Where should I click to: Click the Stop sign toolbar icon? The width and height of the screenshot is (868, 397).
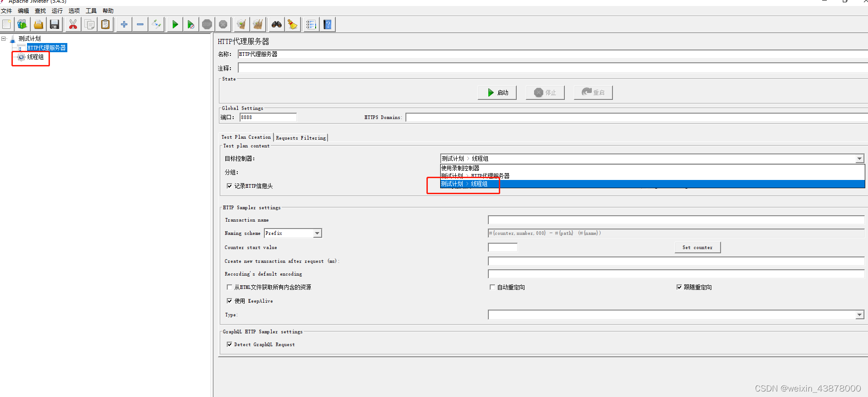(x=207, y=24)
